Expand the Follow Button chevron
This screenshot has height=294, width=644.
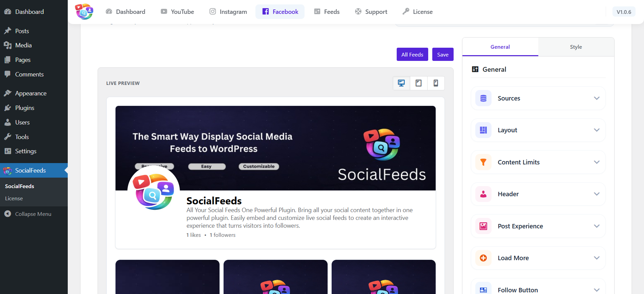[x=597, y=290]
